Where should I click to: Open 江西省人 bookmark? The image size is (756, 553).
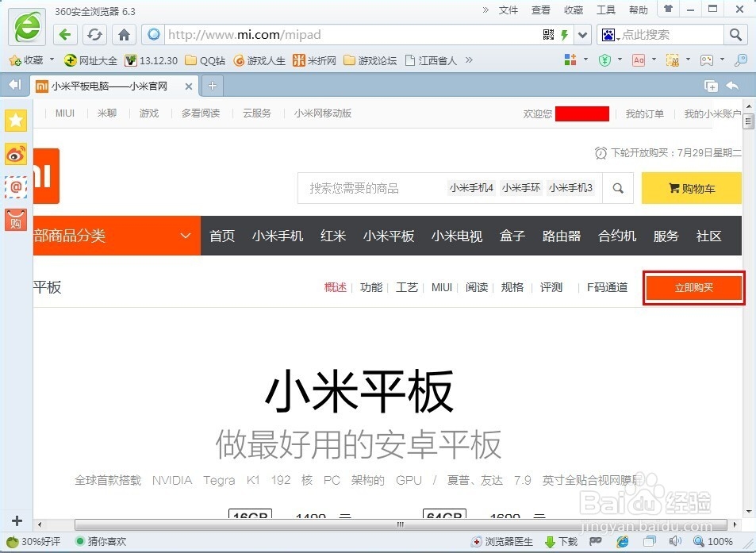(x=431, y=60)
